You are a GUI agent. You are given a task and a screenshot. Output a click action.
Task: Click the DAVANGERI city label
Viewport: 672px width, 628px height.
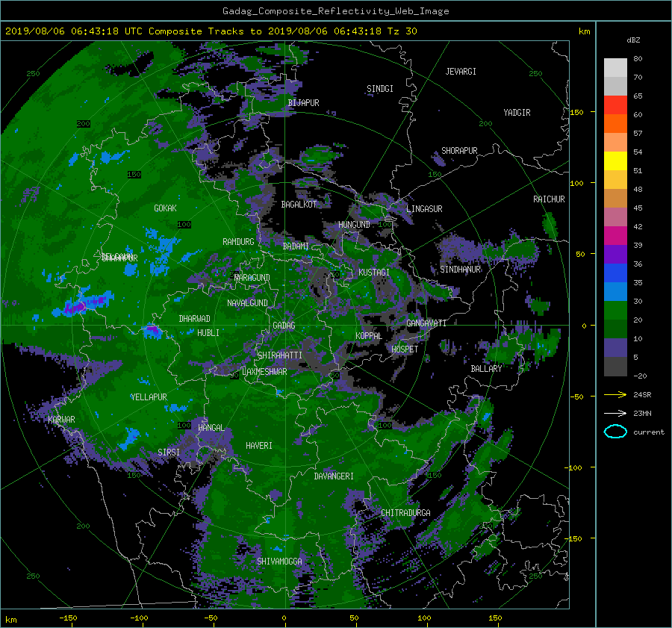334,476
